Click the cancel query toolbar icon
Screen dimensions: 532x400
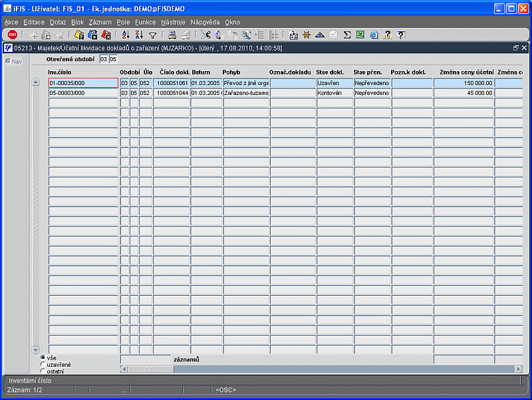click(106, 35)
